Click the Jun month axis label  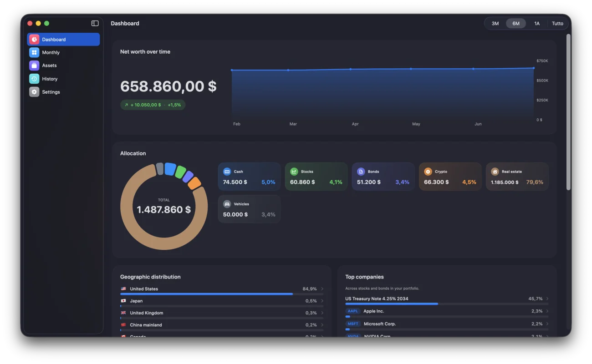[x=478, y=124]
